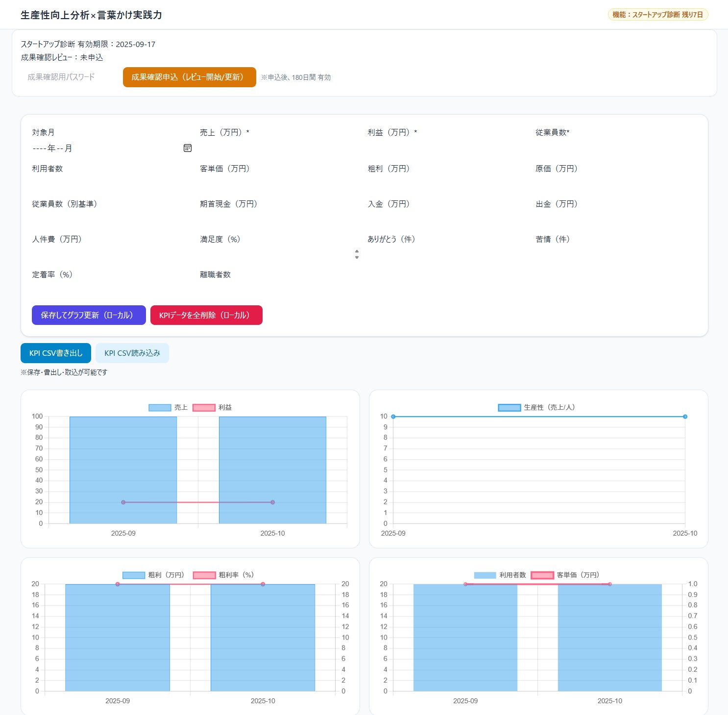Screen dimensions: 728x715
Task: Open the calendar picker for 対象月
Action: [x=187, y=148]
